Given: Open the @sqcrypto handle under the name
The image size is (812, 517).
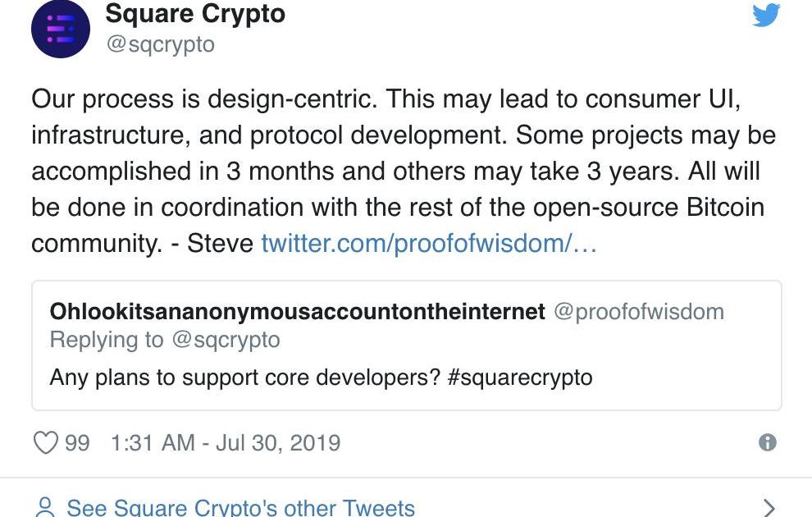Looking at the screenshot, I should click(x=161, y=44).
